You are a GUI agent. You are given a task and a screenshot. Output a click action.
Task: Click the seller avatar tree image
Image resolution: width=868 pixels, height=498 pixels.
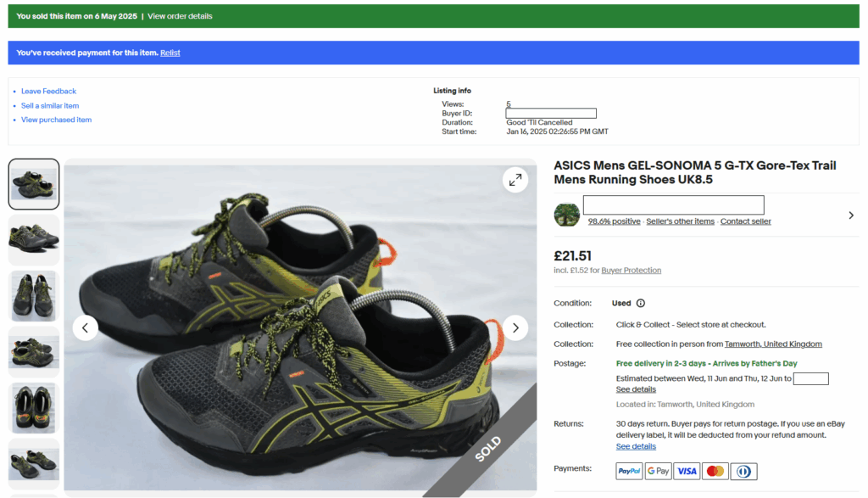pos(567,215)
